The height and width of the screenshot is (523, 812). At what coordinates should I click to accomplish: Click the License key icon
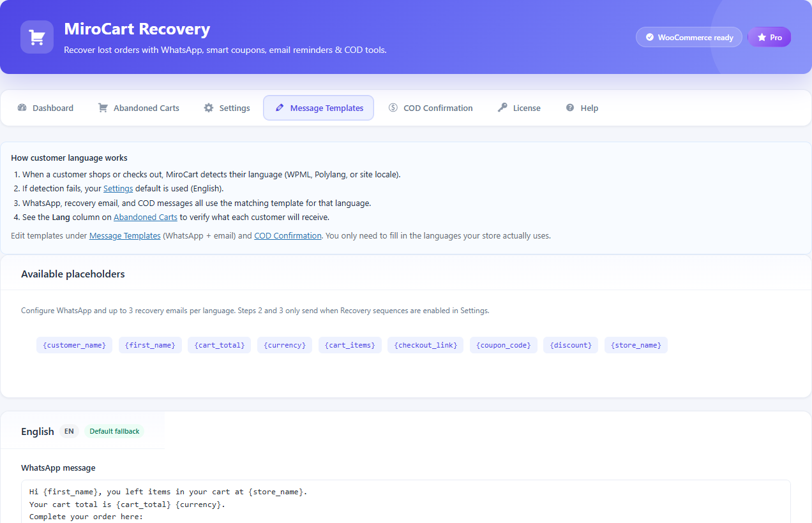tap(503, 108)
